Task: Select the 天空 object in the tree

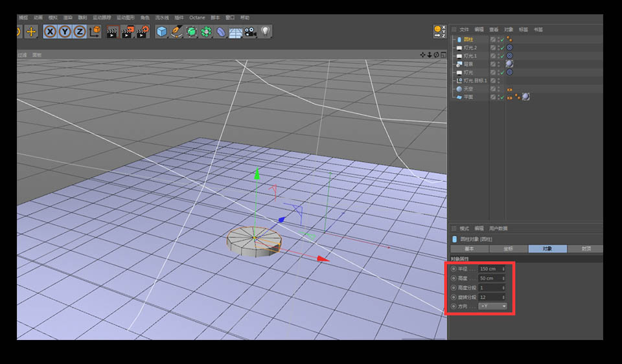Action: point(468,89)
